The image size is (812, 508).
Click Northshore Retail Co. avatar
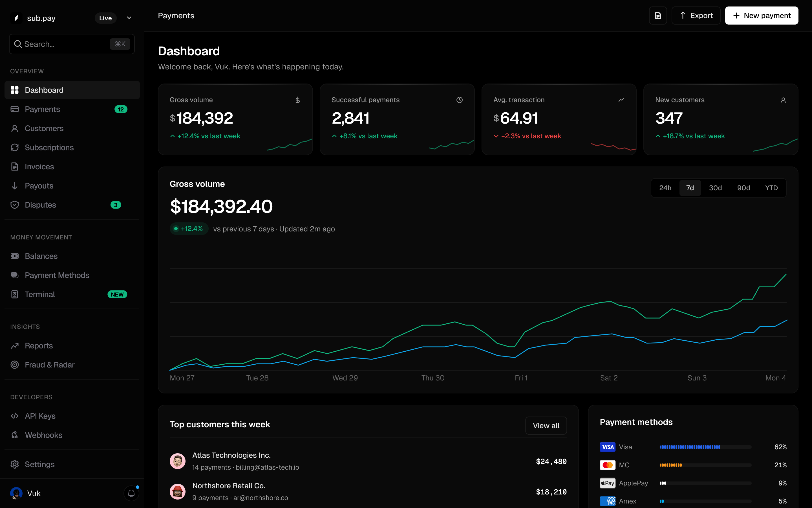click(178, 492)
